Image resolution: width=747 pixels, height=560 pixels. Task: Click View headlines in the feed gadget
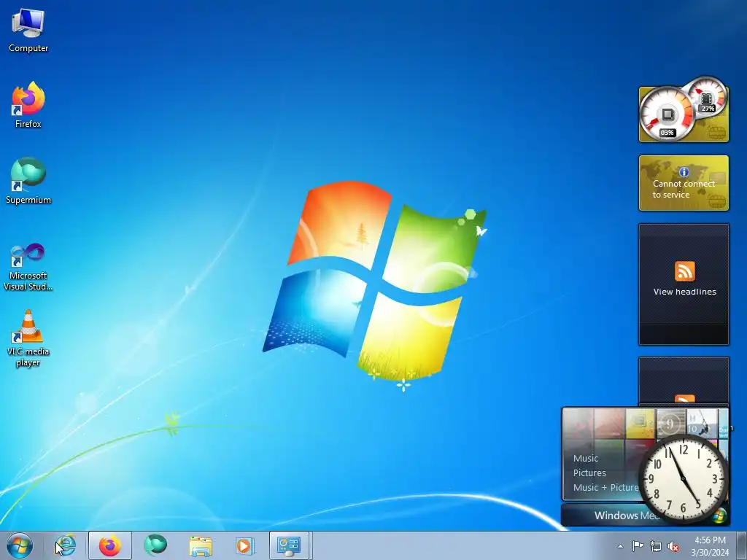pyautogui.click(x=684, y=292)
